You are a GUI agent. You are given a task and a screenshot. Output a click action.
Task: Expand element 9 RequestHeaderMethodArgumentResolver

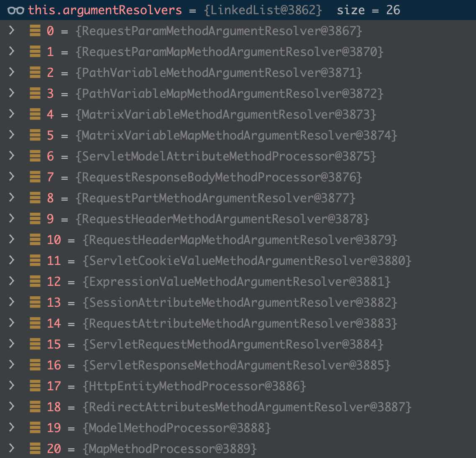(x=12, y=218)
